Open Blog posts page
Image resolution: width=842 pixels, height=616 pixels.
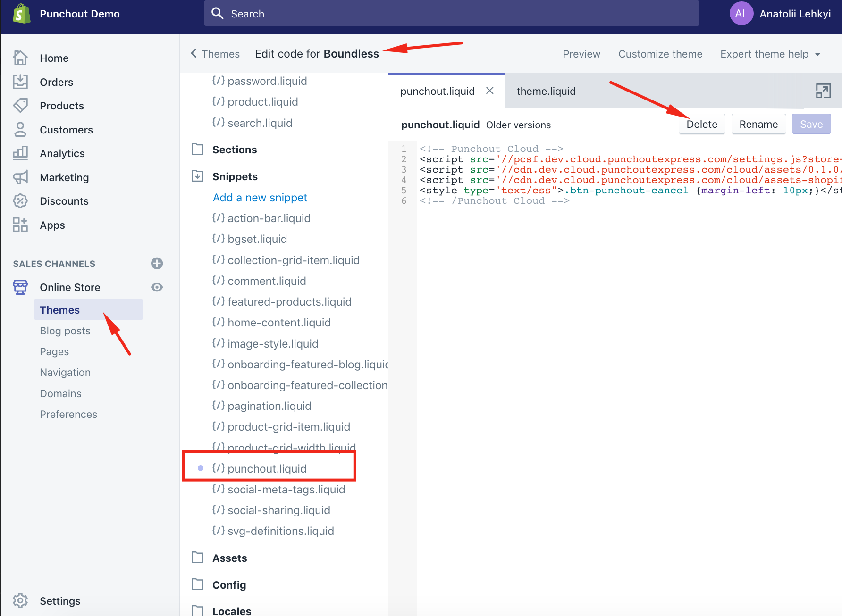tap(65, 331)
